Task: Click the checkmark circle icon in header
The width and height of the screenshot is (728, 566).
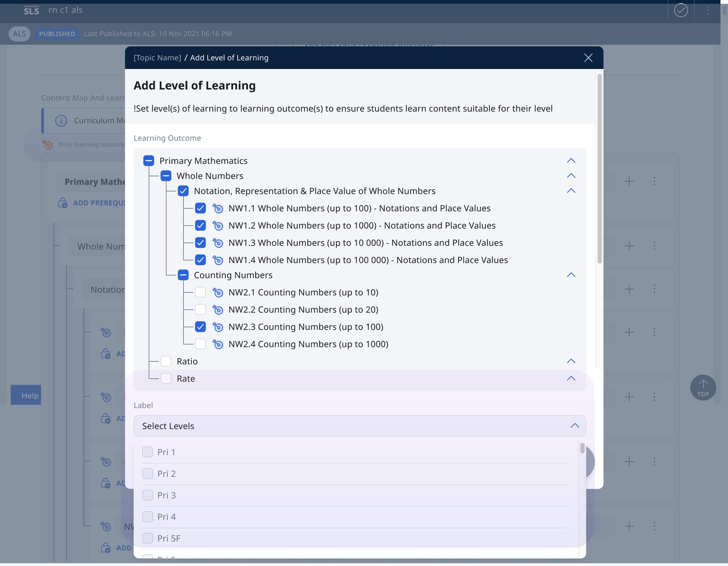Action: tap(681, 11)
